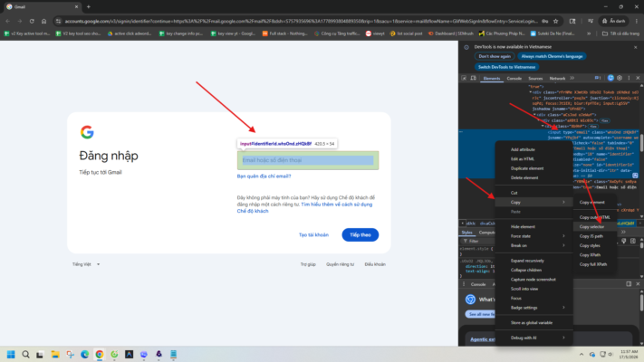
Task: Open the Chrome extensions icon near the address bar
Action: (572, 21)
